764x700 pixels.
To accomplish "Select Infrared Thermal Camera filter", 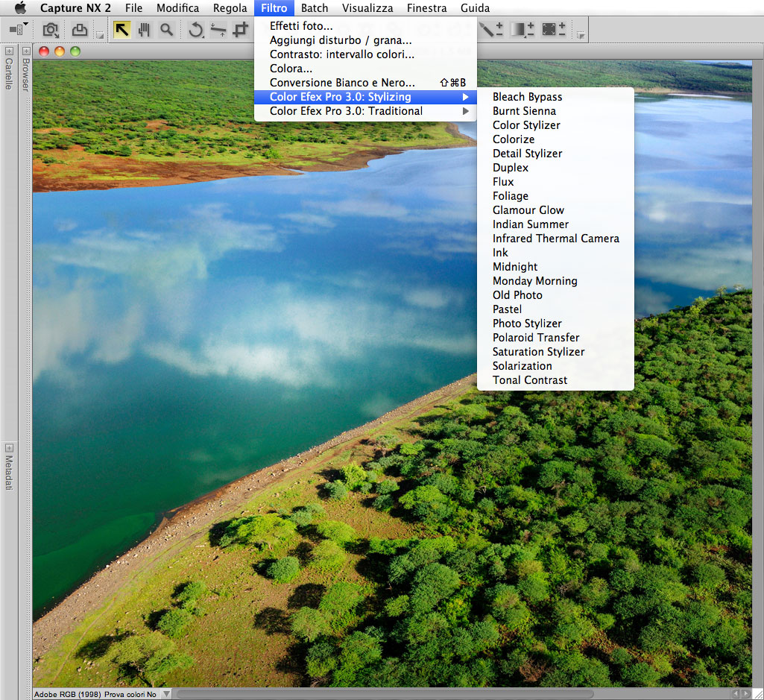I will 555,239.
